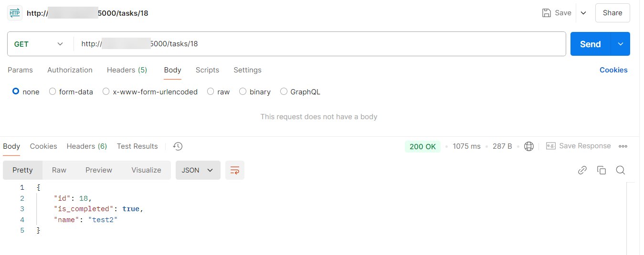The image size is (644, 255).
Task: Open the Cookies link
Action: click(613, 70)
